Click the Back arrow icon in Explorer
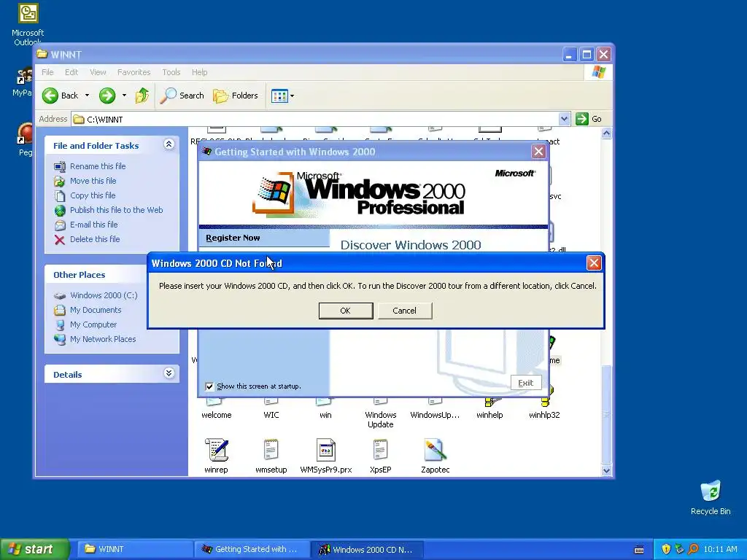 coord(50,96)
